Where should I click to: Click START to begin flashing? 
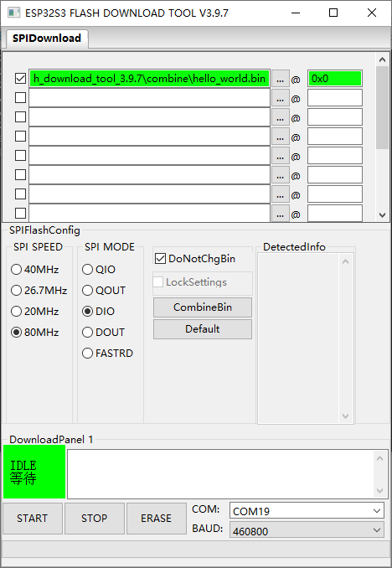[x=33, y=519]
